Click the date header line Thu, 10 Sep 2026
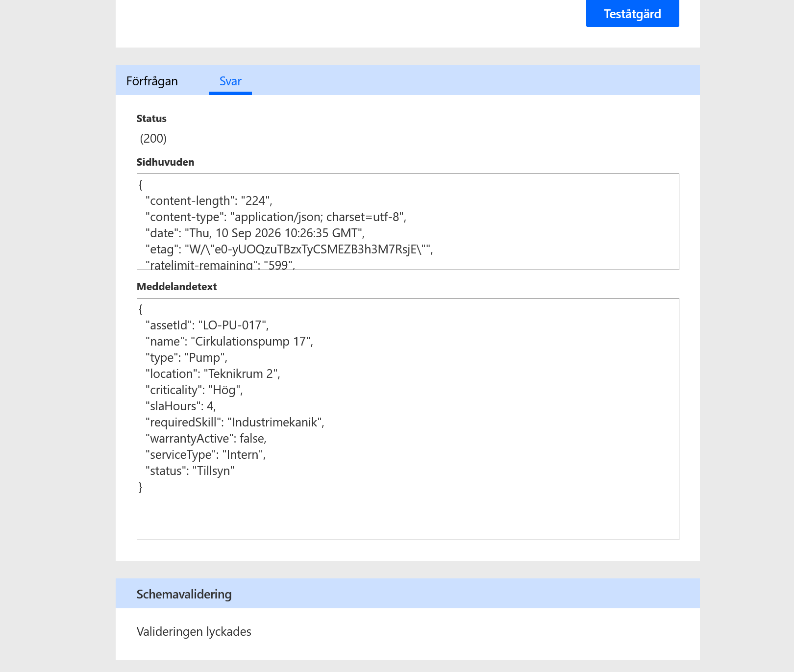The image size is (794, 672). pos(255,233)
